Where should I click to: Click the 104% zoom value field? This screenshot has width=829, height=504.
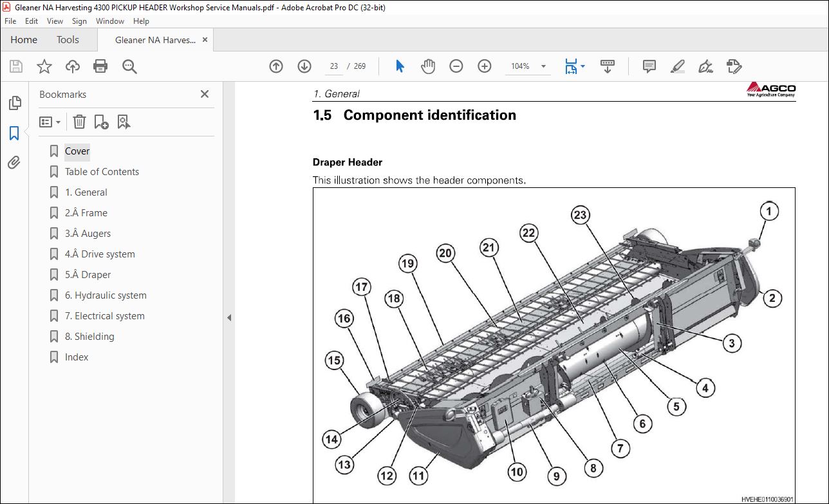[520, 66]
